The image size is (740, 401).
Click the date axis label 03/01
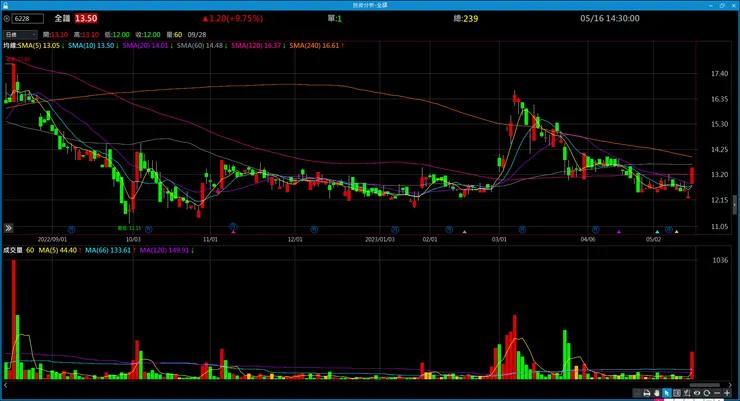tap(499, 240)
